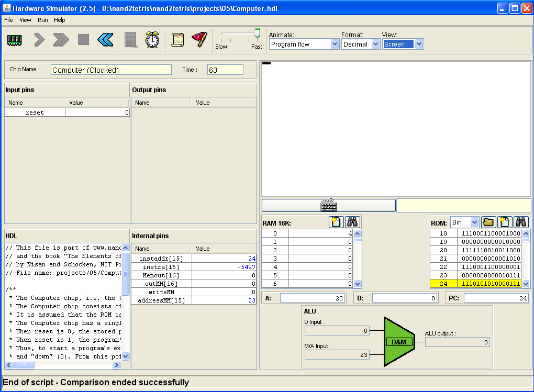
Task: Click the Run fast-forward icon
Action: click(x=61, y=40)
